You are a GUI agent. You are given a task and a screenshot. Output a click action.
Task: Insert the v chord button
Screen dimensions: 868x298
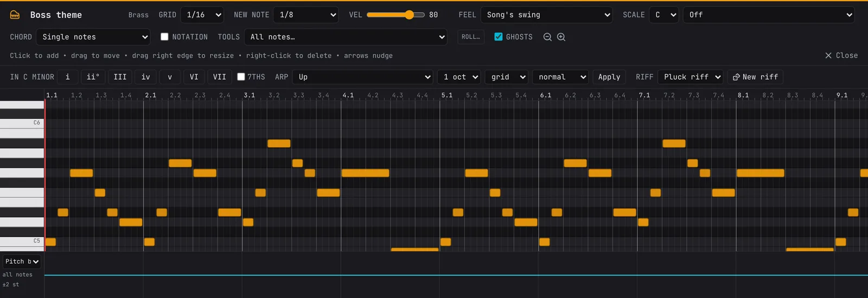point(170,77)
